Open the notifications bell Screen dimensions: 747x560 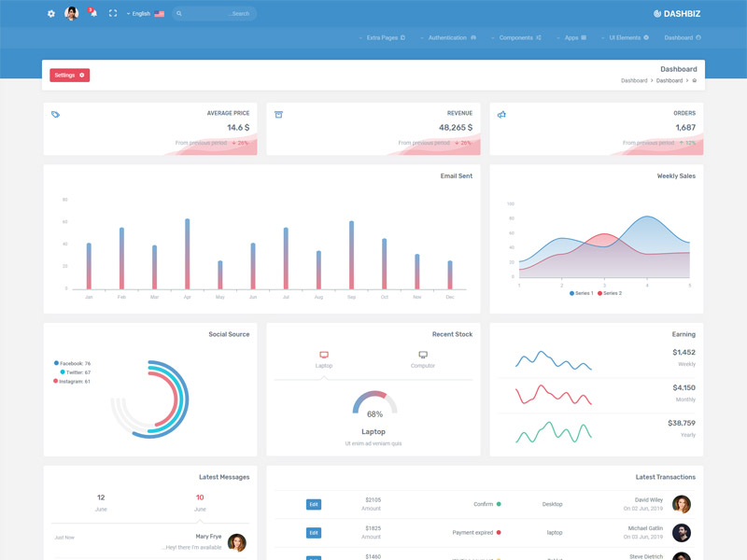(93, 14)
